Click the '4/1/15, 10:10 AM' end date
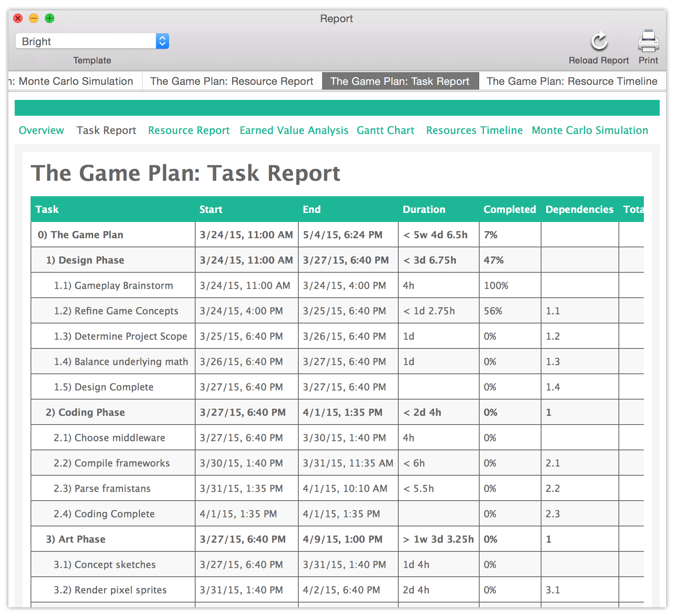674x616 pixels. point(345,488)
